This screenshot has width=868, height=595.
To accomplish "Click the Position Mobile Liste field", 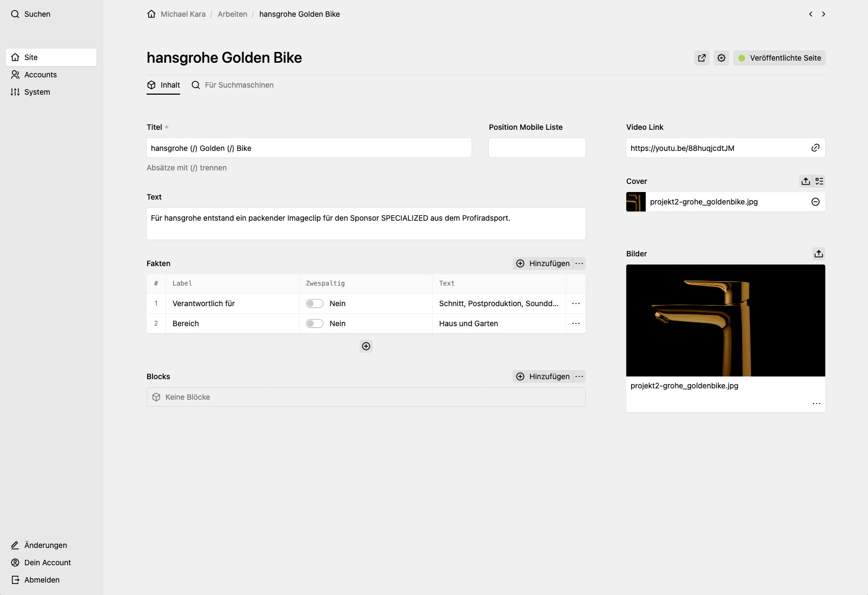I will click(x=537, y=148).
